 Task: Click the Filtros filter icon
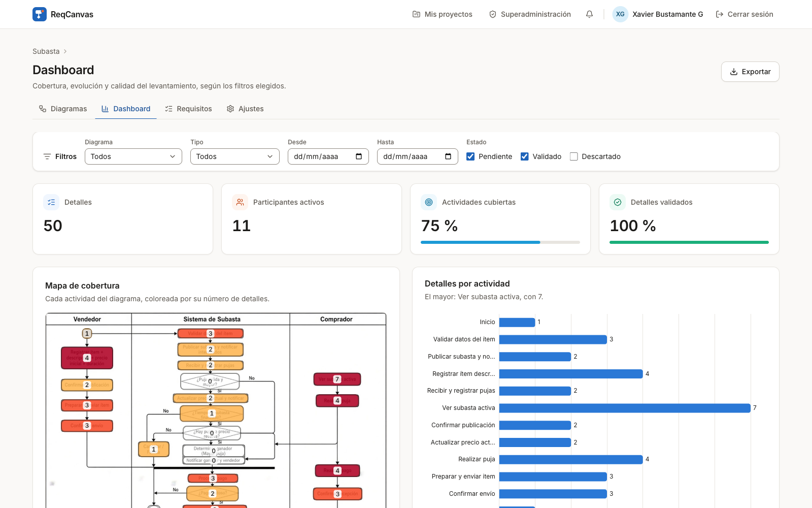47,156
